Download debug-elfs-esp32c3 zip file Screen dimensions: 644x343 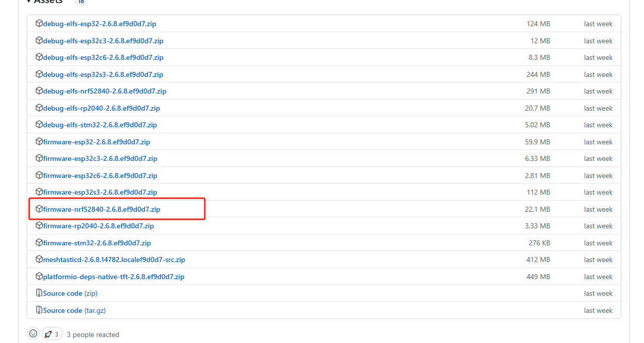[x=103, y=41]
